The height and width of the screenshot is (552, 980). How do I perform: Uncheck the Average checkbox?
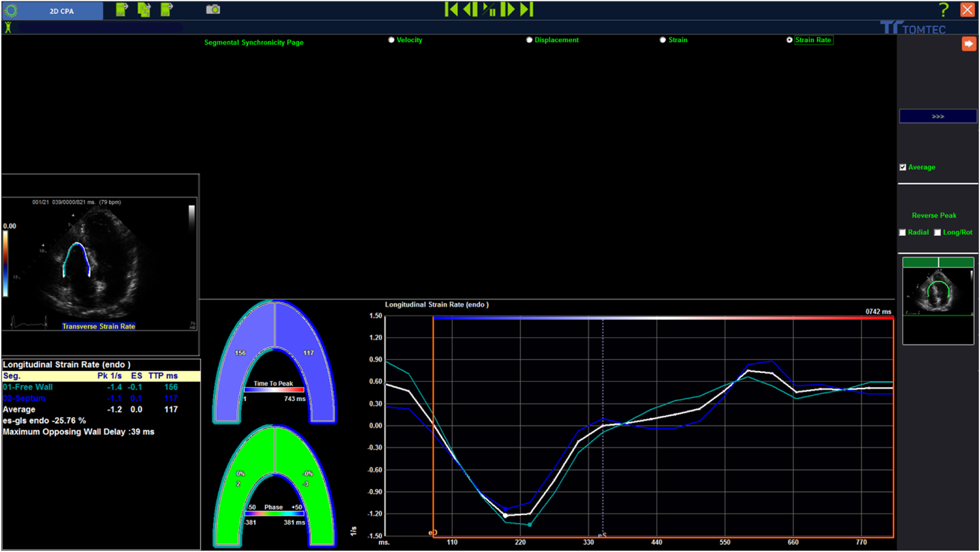[903, 167]
